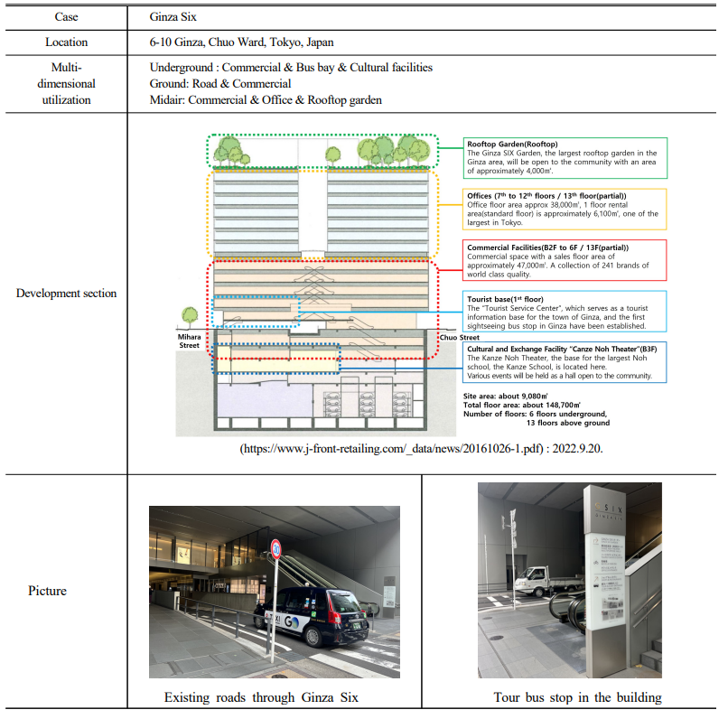The width and height of the screenshot is (728, 719).
Task: Click the building cross-section drawing
Action: click(316, 285)
